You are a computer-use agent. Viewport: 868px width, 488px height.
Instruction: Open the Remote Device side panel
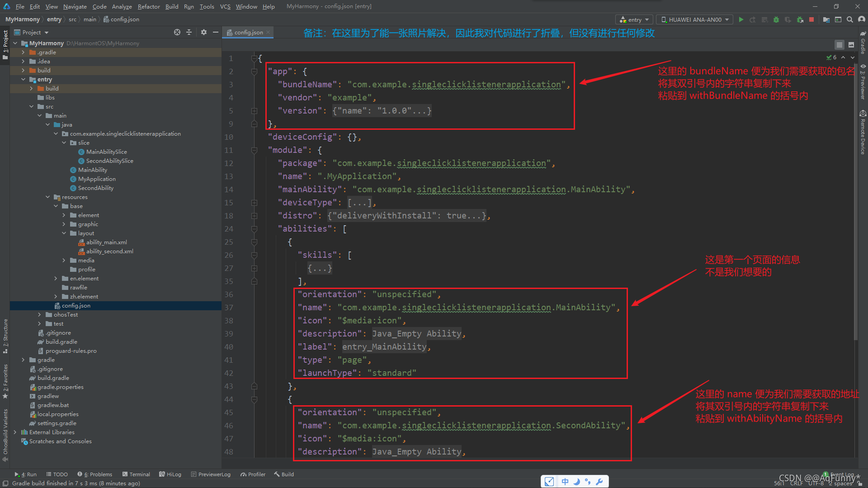863,132
